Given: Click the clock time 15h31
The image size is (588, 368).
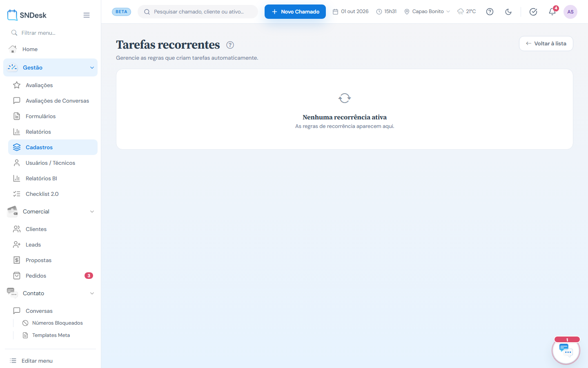Looking at the screenshot, I should click(386, 11).
